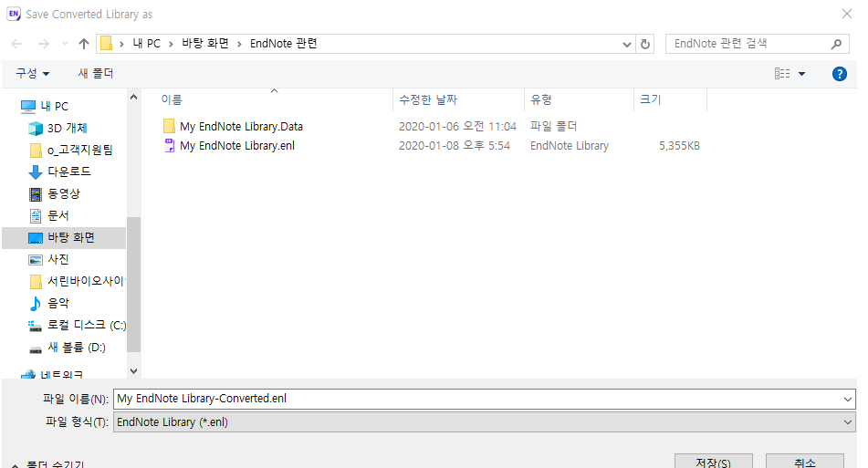Select the 'My EndNote Library.enl' file
Image resolution: width=868 pixels, height=468 pixels.
click(237, 145)
